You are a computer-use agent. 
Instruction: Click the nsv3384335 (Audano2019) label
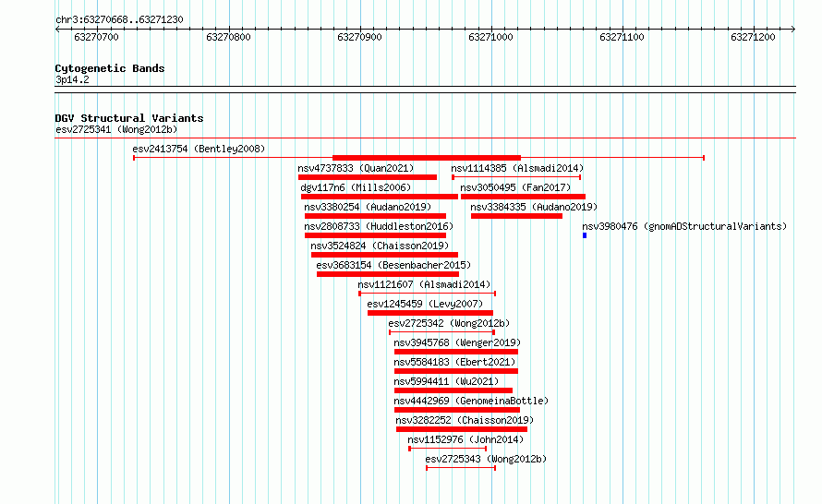click(534, 207)
